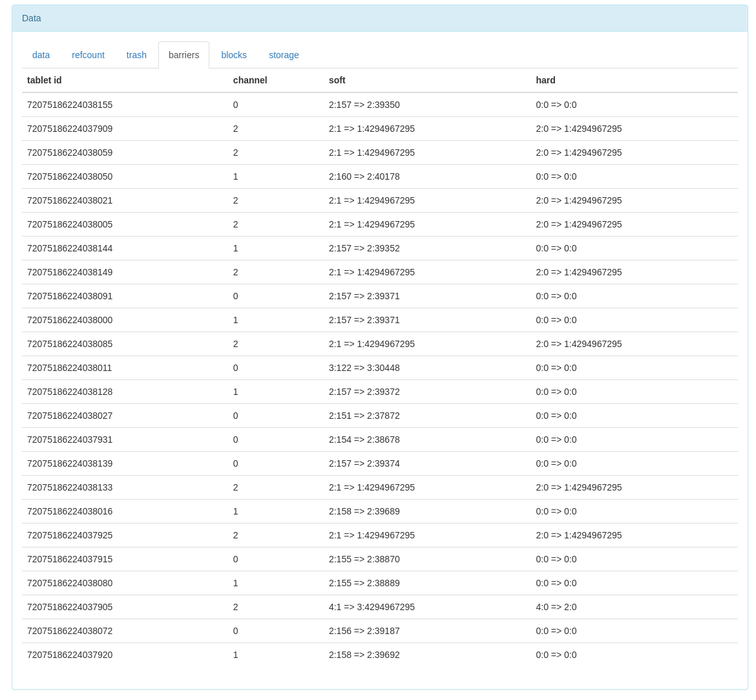Open the refcount tab
Screen dimensions: 756x700
[x=88, y=55]
